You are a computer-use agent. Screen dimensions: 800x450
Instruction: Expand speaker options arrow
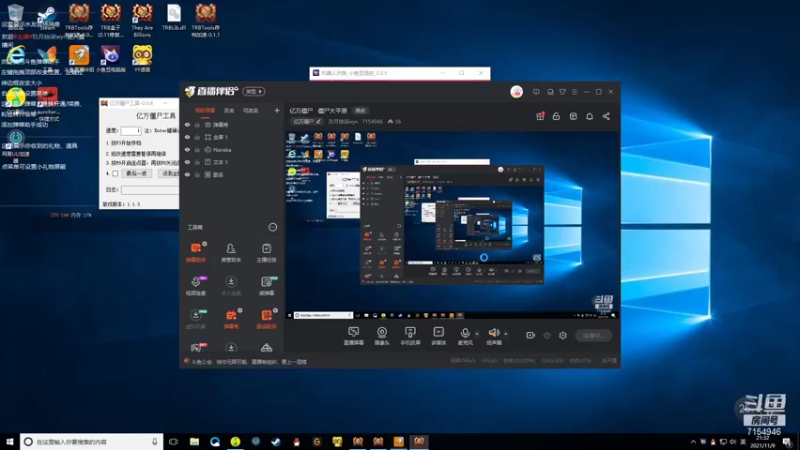(506, 334)
